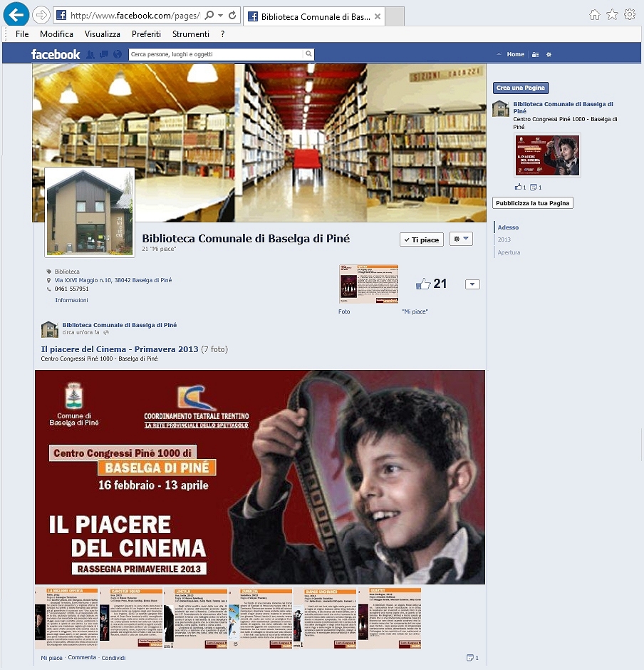Open address Via XXVI Maggio n.10 link

[113, 280]
